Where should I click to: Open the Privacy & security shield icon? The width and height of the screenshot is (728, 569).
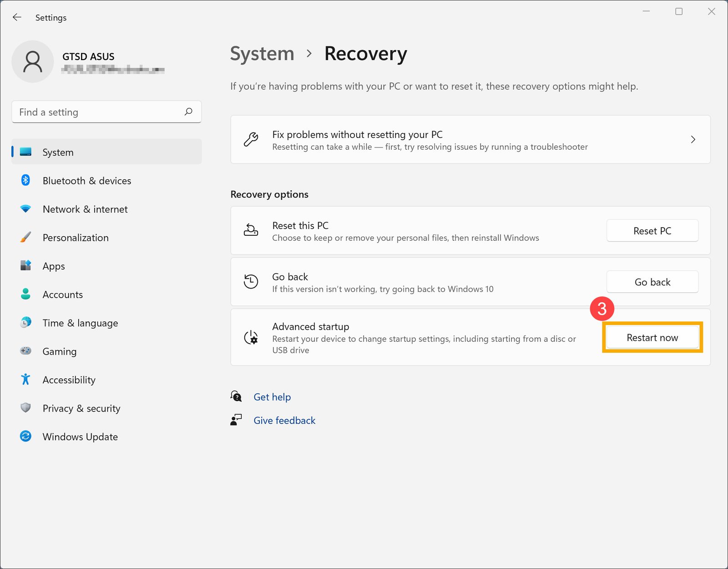26,408
